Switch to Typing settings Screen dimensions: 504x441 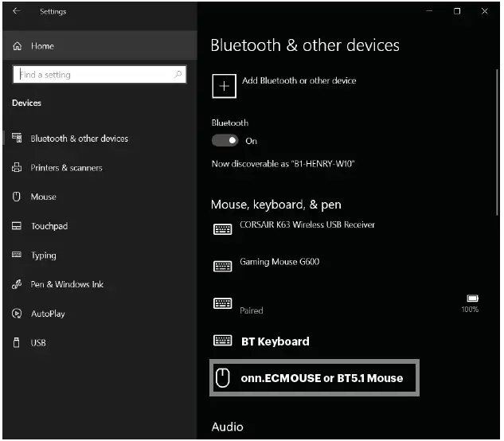[x=43, y=256]
